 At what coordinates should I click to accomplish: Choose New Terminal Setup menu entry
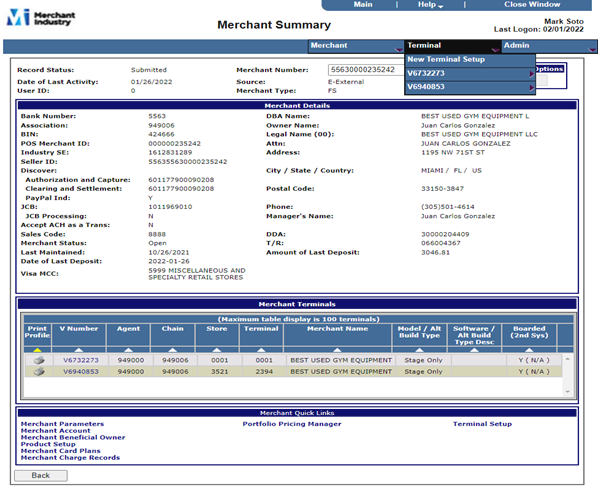(x=470, y=60)
